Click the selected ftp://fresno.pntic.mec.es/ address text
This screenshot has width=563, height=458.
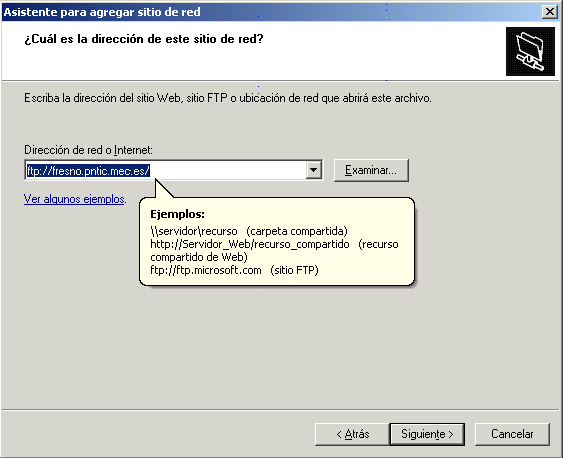point(88,170)
